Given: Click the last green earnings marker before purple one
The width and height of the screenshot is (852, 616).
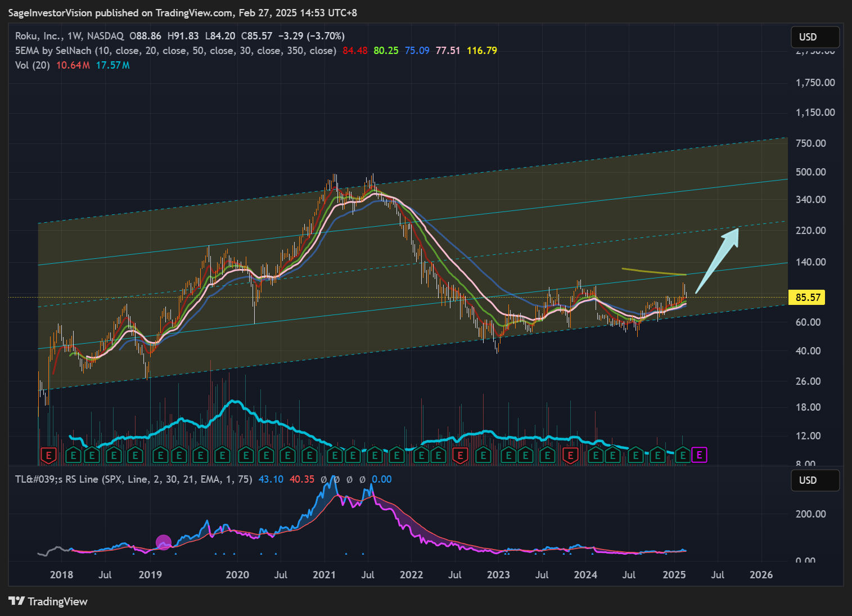Looking at the screenshot, I should pyautogui.click(x=683, y=455).
